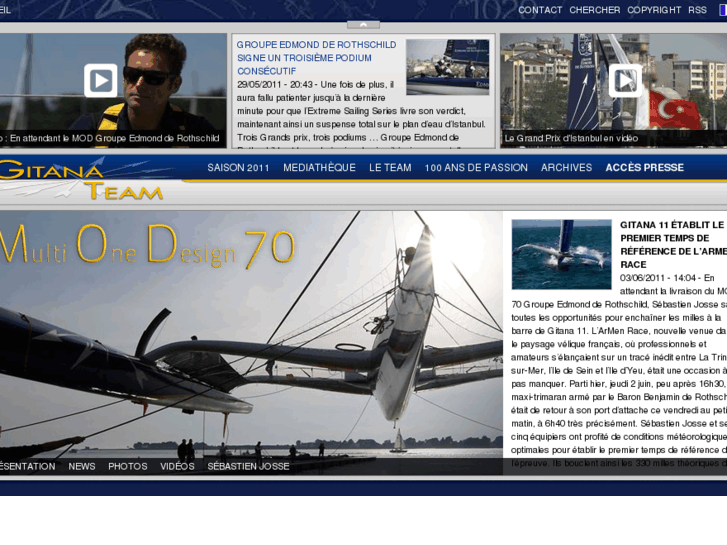Click the Multi One Design 70 banner title
Viewport: 727px width, 545px height.
point(147,246)
